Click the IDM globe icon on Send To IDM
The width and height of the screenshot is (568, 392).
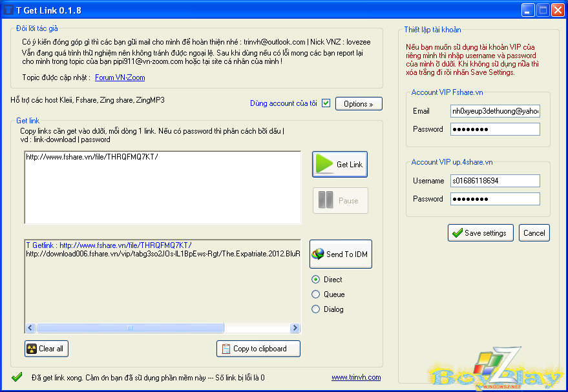[x=318, y=254]
